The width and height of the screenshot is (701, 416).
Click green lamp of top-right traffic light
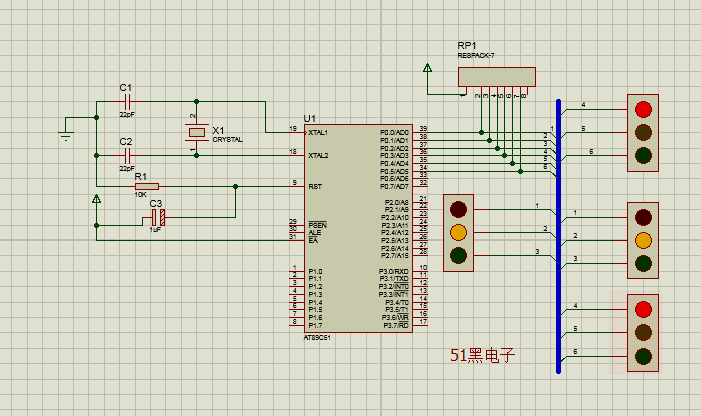click(x=643, y=156)
